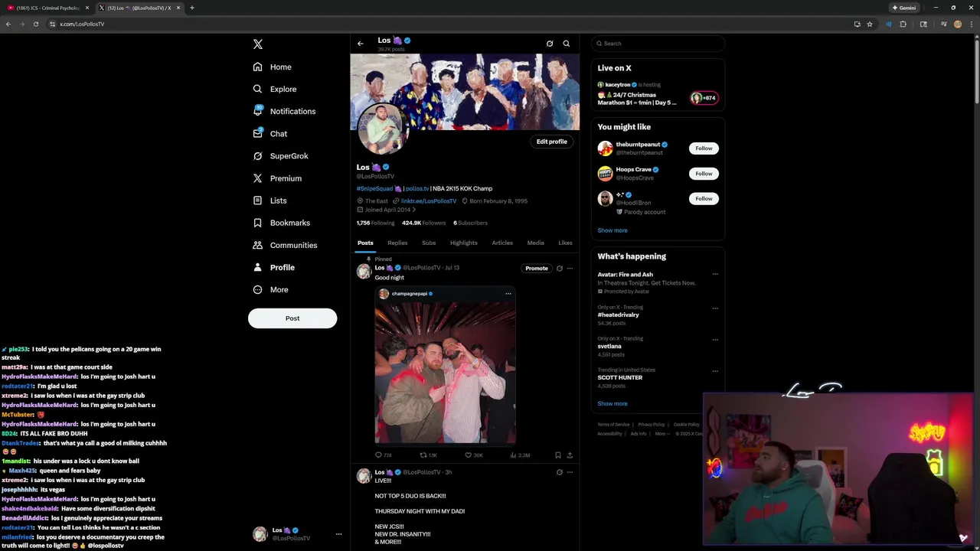Click the X logo in sidebar
Viewport: 980px width, 551px height.
point(258,44)
